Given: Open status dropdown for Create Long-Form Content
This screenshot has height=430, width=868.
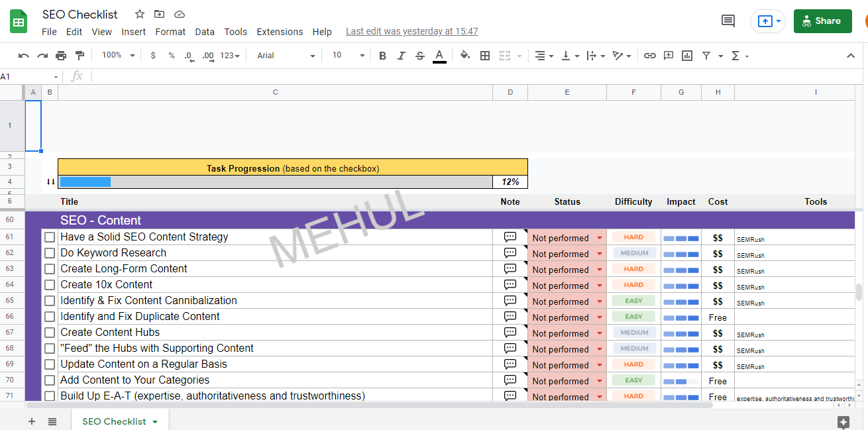Looking at the screenshot, I should [600, 270].
